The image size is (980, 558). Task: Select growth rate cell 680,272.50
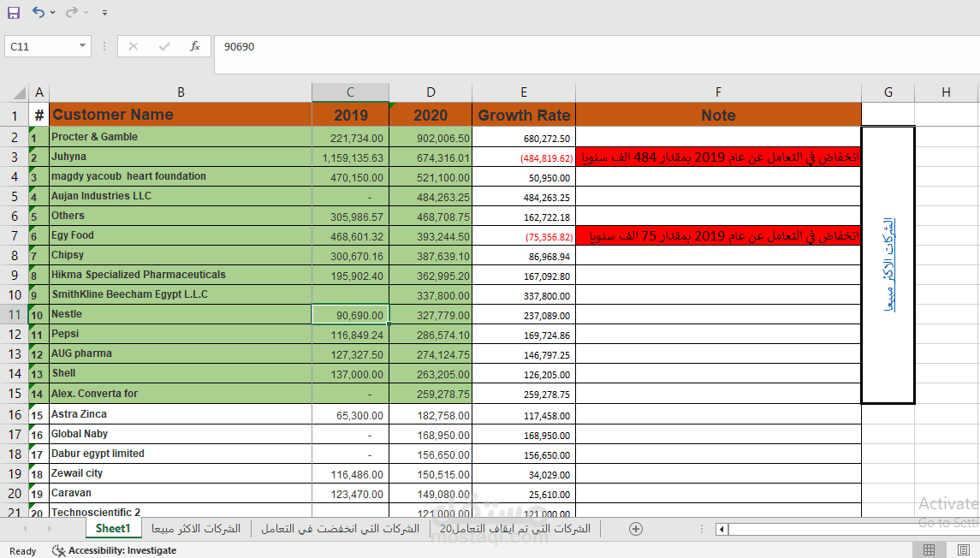[x=524, y=138]
